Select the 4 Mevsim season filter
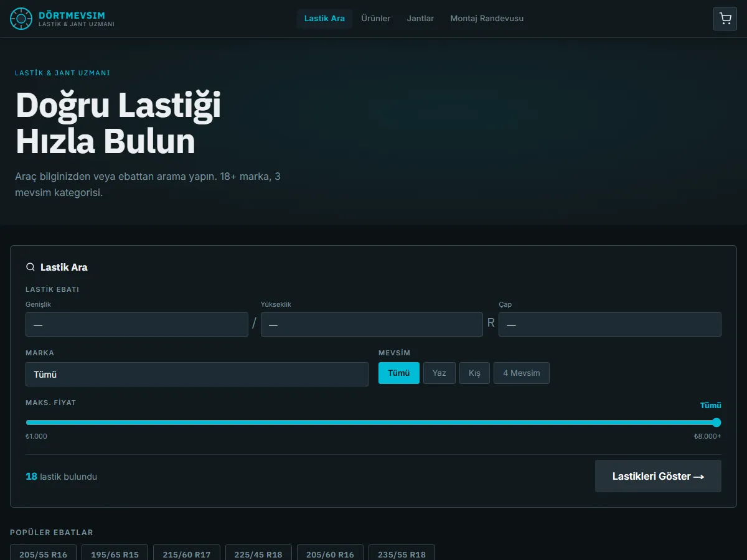The image size is (747, 560). click(x=522, y=373)
